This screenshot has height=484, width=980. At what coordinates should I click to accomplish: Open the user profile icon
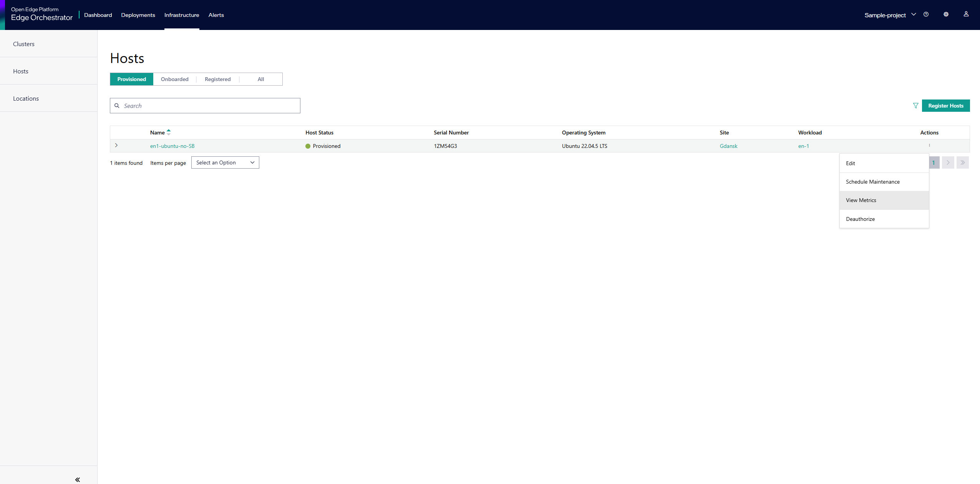pos(966,14)
